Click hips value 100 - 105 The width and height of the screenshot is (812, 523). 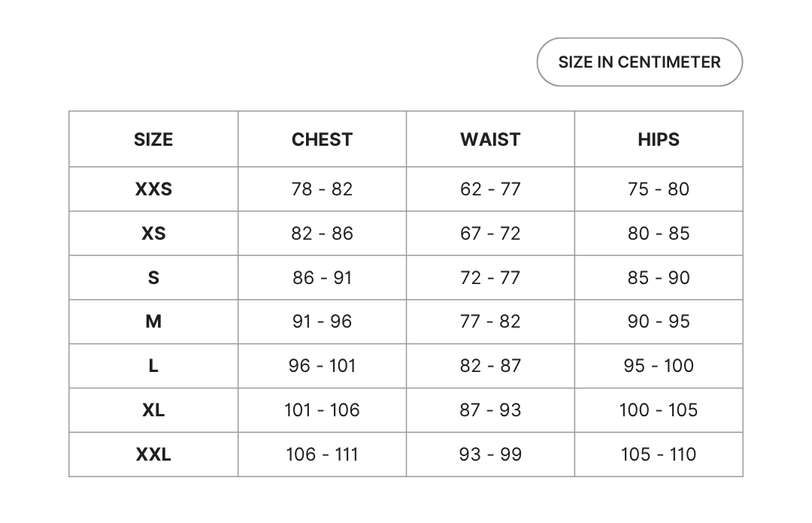659,410
